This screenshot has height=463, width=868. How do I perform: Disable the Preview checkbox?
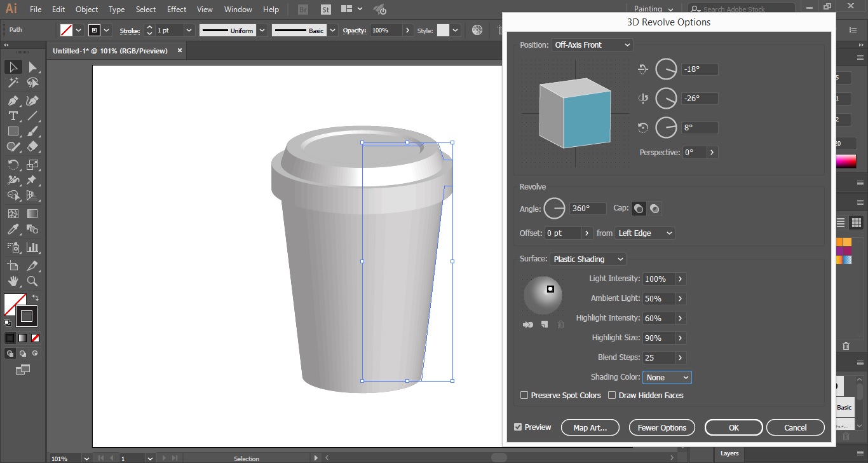tap(518, 427)
